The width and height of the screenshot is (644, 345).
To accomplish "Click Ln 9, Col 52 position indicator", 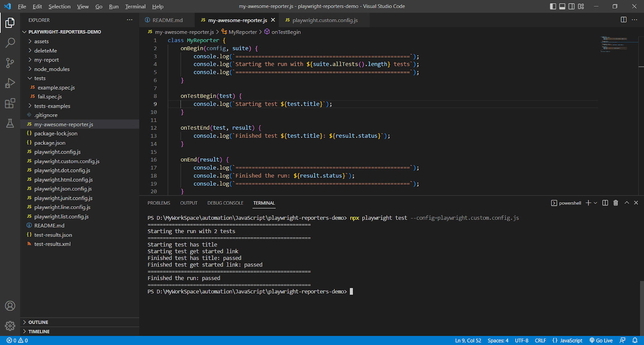I will click(x=468, y=340).
